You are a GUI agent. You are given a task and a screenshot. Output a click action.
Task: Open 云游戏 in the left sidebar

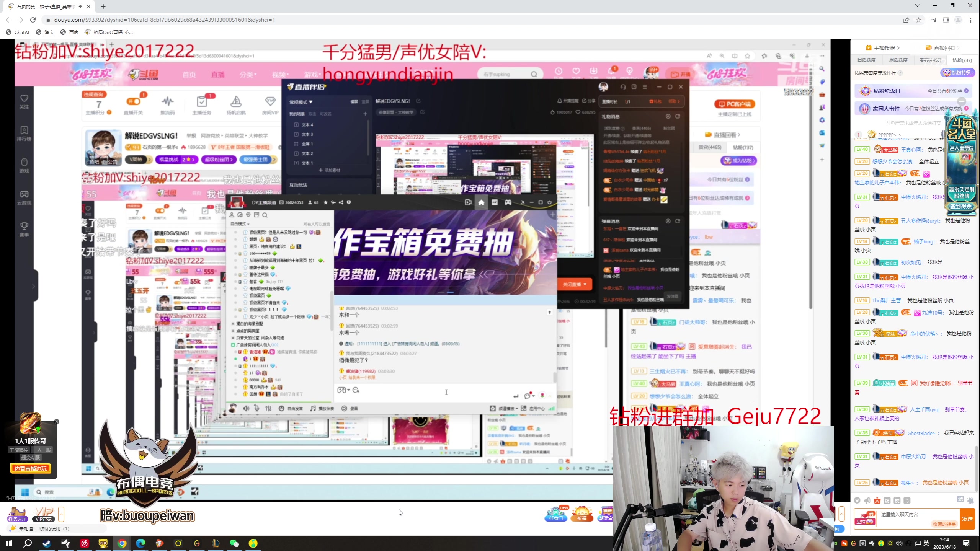click(24, 197)
